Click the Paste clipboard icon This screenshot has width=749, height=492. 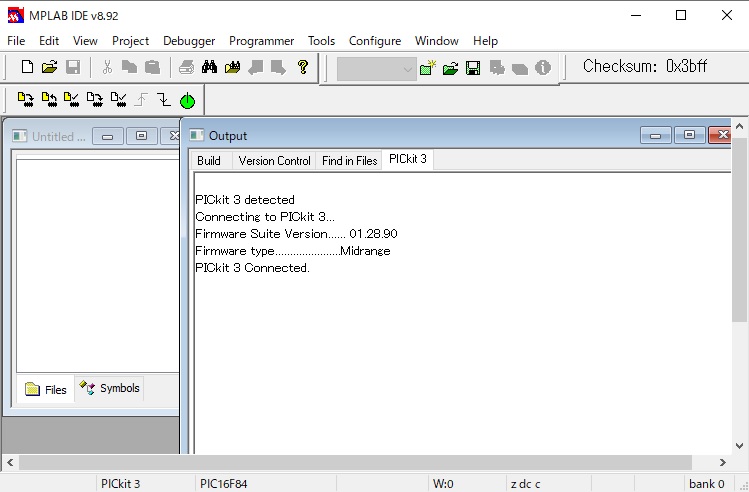(152, 67)
